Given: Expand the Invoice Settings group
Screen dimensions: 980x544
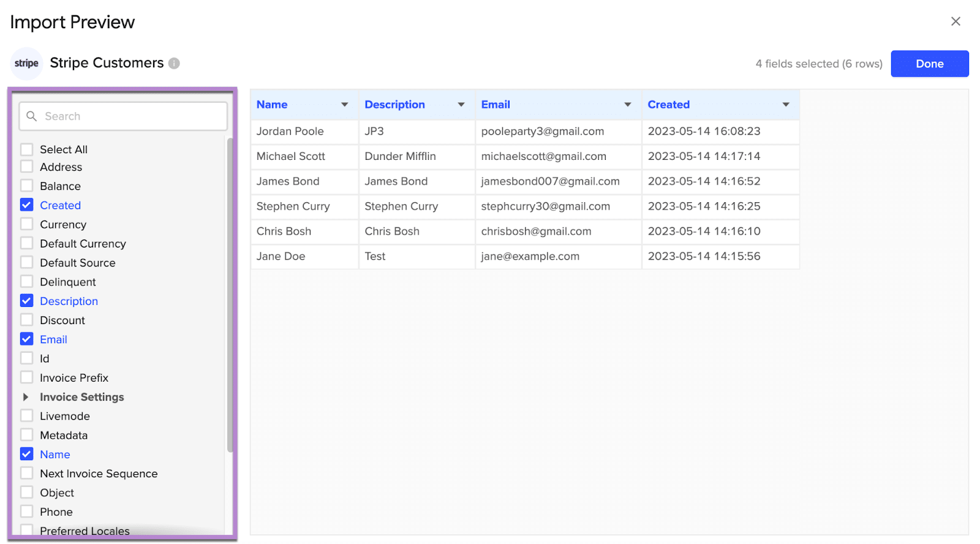Looking at the screenshot, I should [x=26, y=397].
